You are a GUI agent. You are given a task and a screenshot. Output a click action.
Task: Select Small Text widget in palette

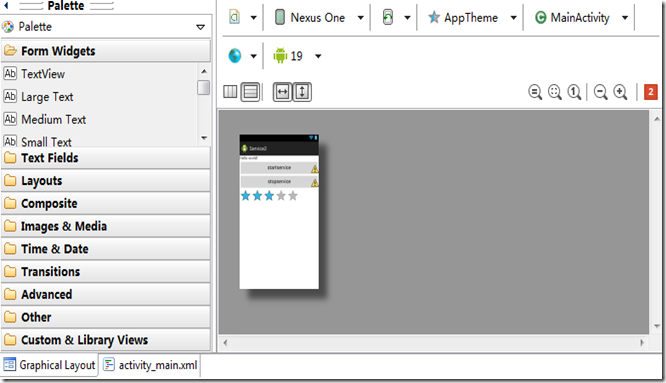[38, 141]
